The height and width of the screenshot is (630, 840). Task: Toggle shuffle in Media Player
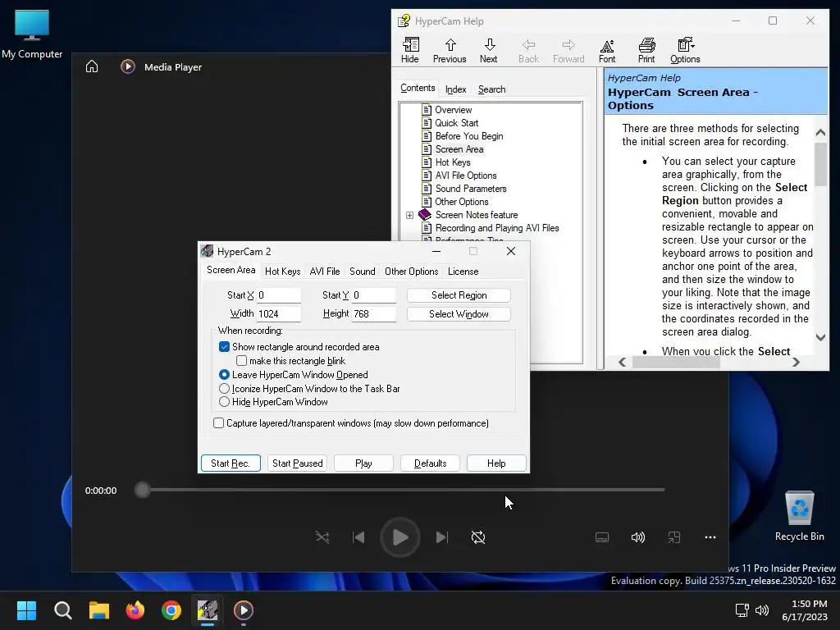point(322,536)
